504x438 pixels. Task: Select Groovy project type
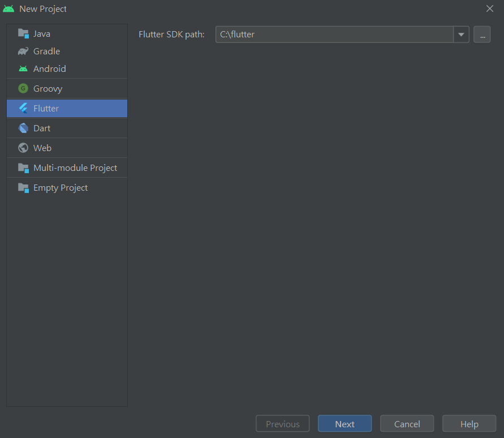(x=67, y=88)
